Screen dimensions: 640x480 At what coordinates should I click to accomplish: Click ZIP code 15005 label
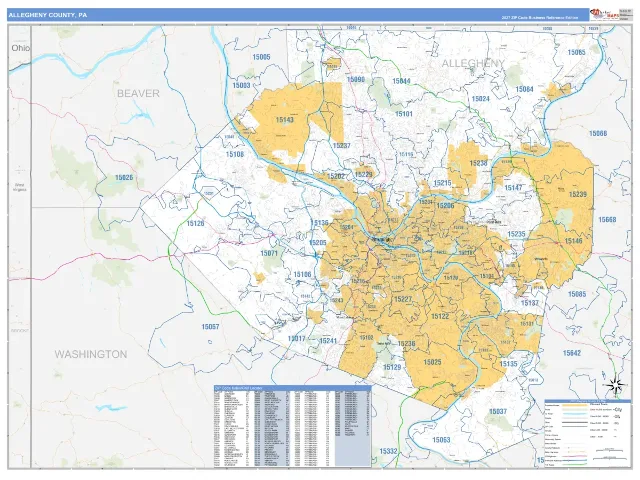click(261, 57)
